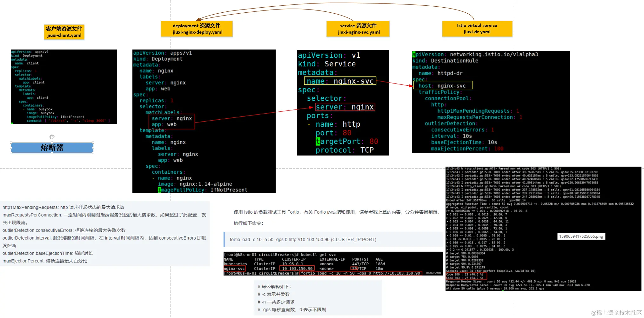Click 'protocol: TCP' in the Service YAML
The image size is (644, 318).
pos(345,150)
